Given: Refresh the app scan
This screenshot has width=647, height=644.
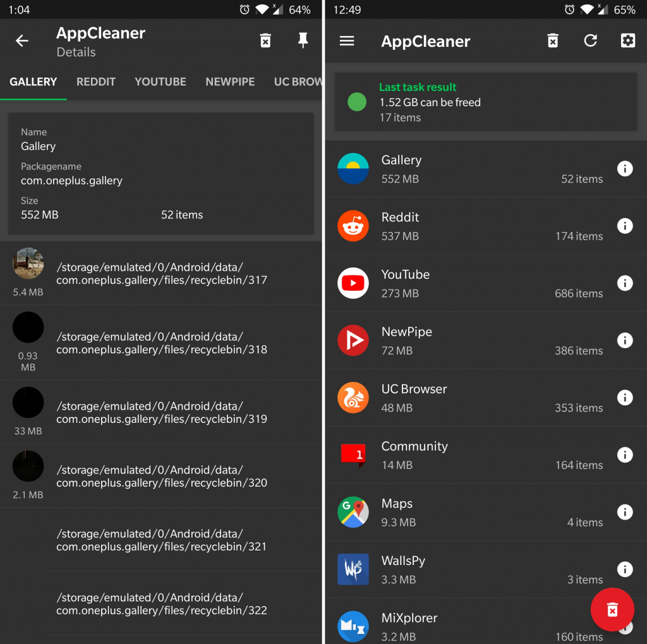Looking at the screenshot, I should 591,40.
